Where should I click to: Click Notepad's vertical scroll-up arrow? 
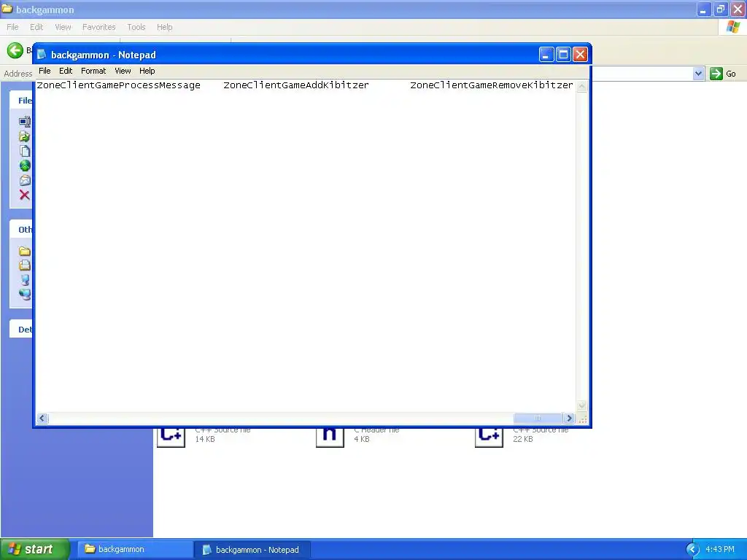(x=581, y=86)
